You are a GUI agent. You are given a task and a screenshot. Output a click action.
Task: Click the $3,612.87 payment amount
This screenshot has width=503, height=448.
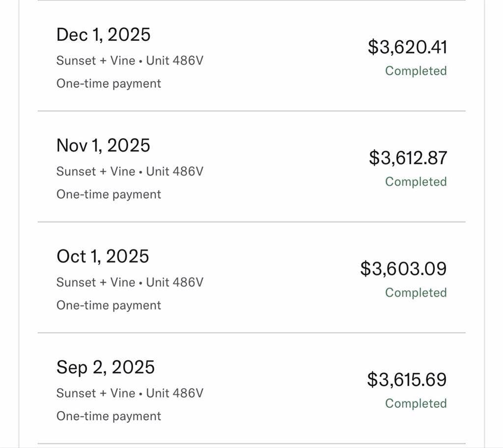(x=408, y=158)
